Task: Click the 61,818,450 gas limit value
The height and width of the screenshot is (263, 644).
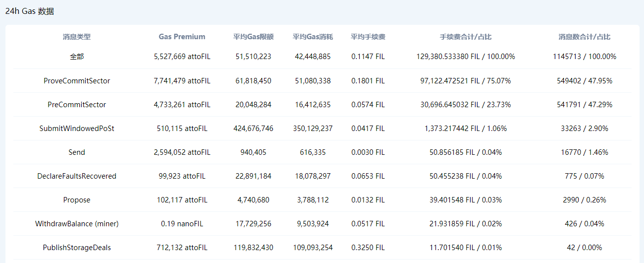Action: click(x=253, y=80)
